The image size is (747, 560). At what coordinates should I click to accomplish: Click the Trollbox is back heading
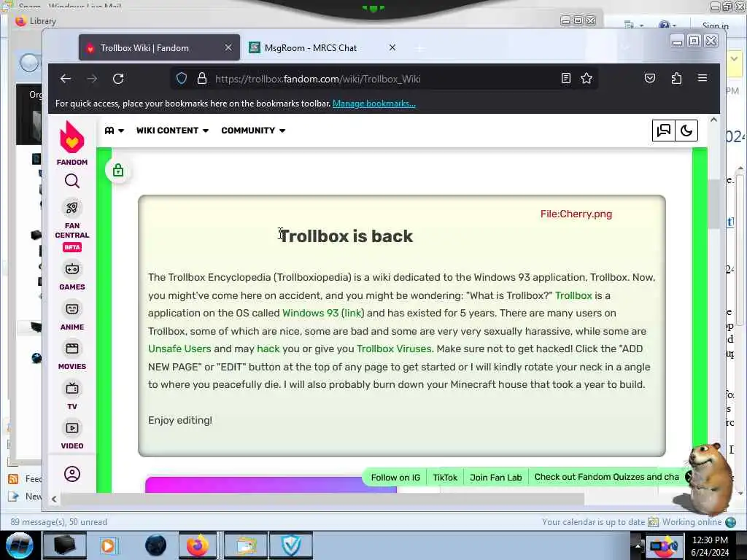point(347,236)
